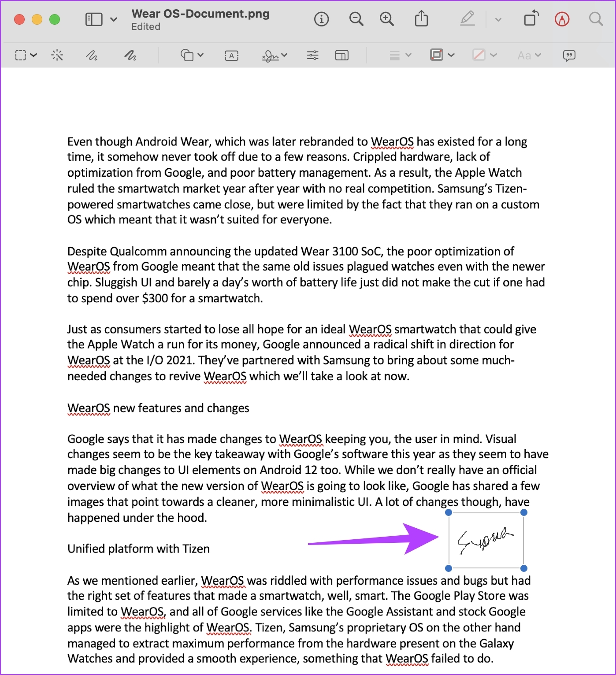Image resolution: width=616 pixels, height=675 pixels.
Task: Zoom in using the magnifier plus icon
Action: tap(387, 19)
